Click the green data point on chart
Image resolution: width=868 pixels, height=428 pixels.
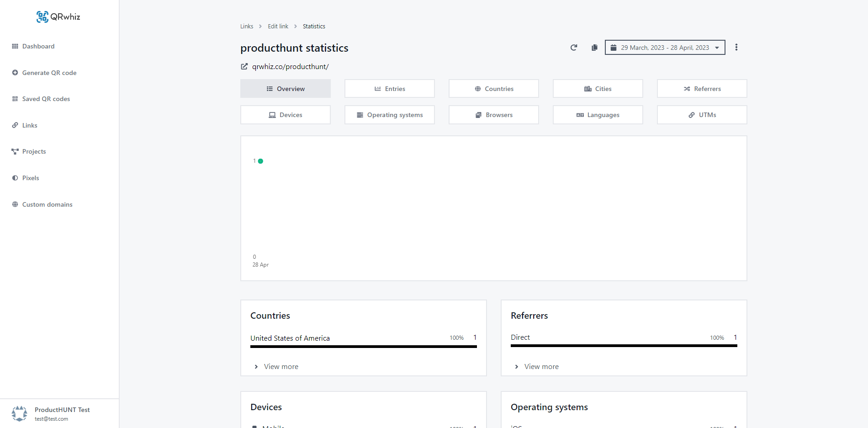pyautogui.click(x=260, y=161)
